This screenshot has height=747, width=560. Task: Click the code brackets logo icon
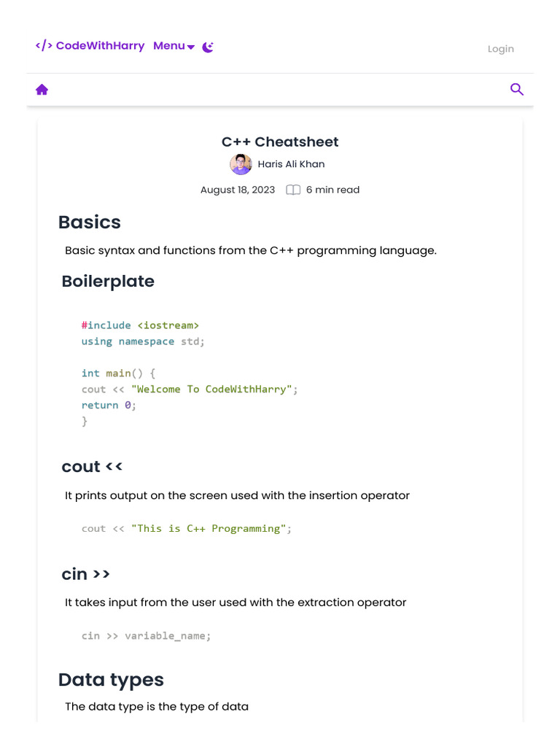click(44, 46)
